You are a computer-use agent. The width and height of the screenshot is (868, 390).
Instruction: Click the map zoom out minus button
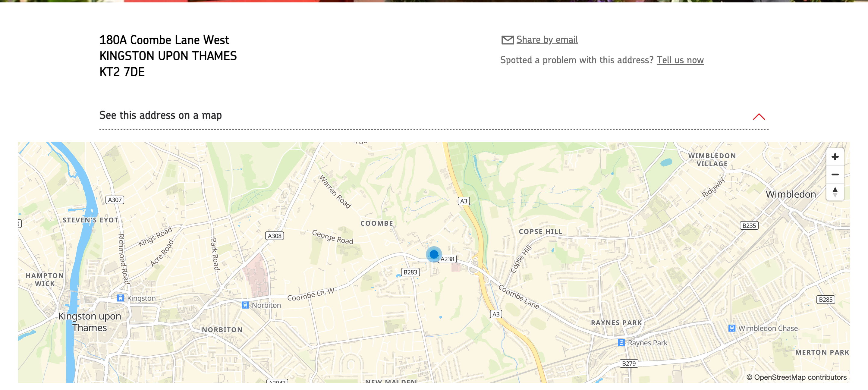pyautogui.click(x=835, y=174)
